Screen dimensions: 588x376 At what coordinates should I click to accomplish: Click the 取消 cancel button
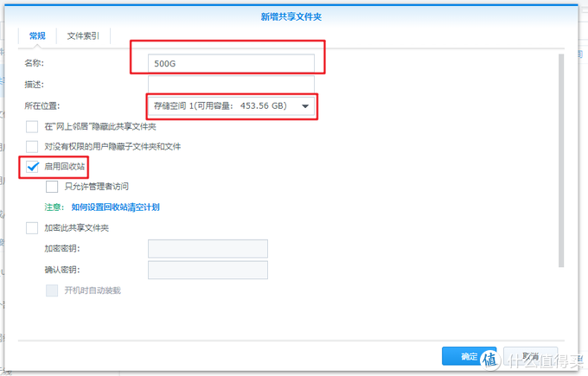[530, 356]
